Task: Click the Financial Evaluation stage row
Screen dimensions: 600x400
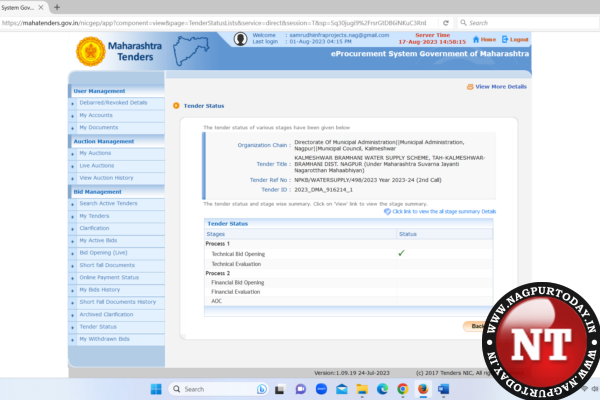Action: pyautogui.click(x=348, y=292)
